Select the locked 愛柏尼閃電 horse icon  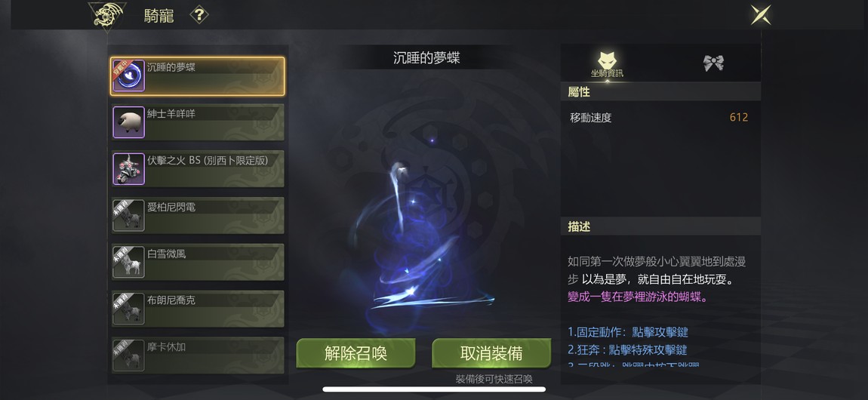(128, 215)
